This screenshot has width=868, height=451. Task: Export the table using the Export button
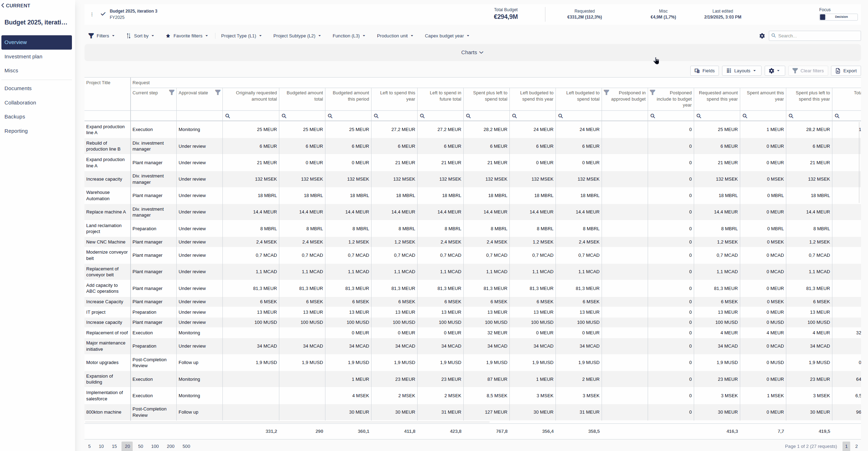pyautogui.click(x=846, y=71)
